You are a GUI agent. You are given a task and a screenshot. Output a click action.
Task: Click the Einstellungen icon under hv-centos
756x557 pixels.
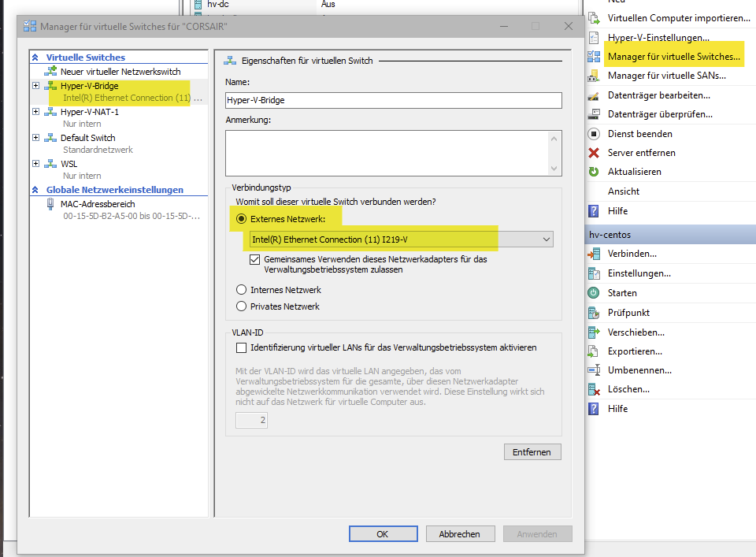point(594,273)
